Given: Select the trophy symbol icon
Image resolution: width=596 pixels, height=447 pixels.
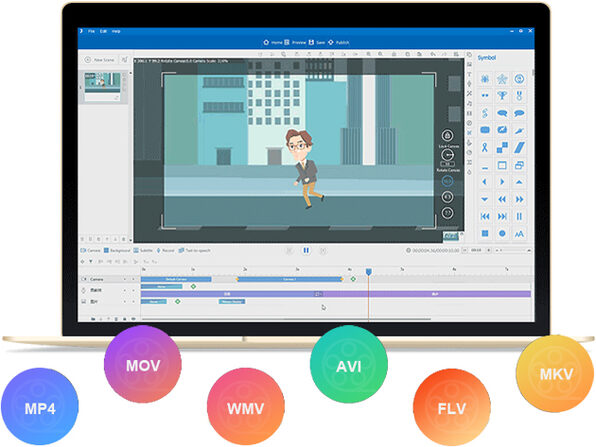Looking at the screenshot, I should coord(502,95).
